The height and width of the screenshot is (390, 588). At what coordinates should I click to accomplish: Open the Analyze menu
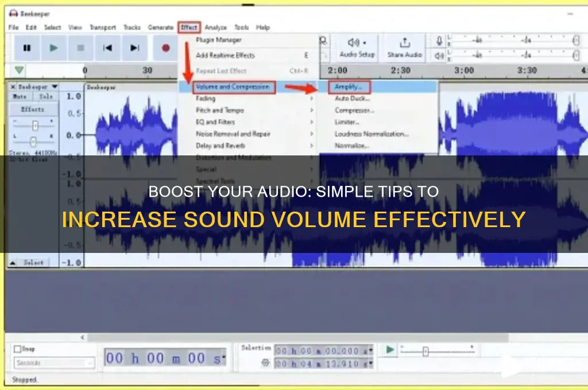tap(216, 28)
